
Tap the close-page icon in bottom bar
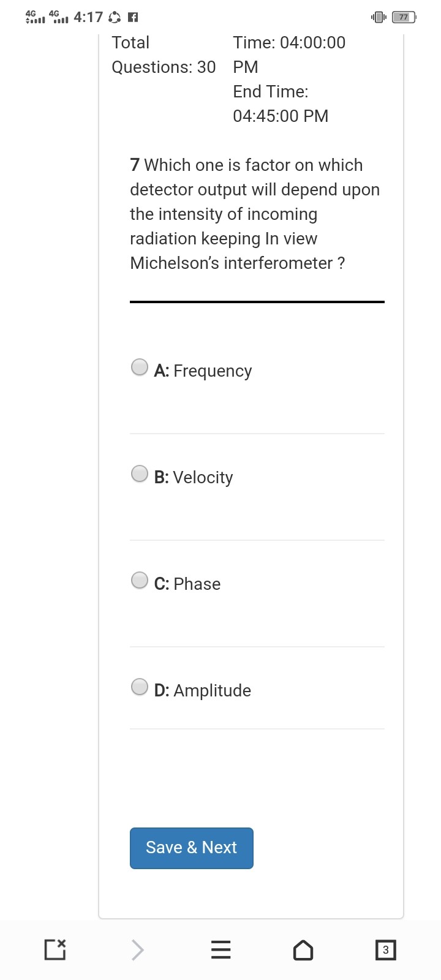click(55, 949)
